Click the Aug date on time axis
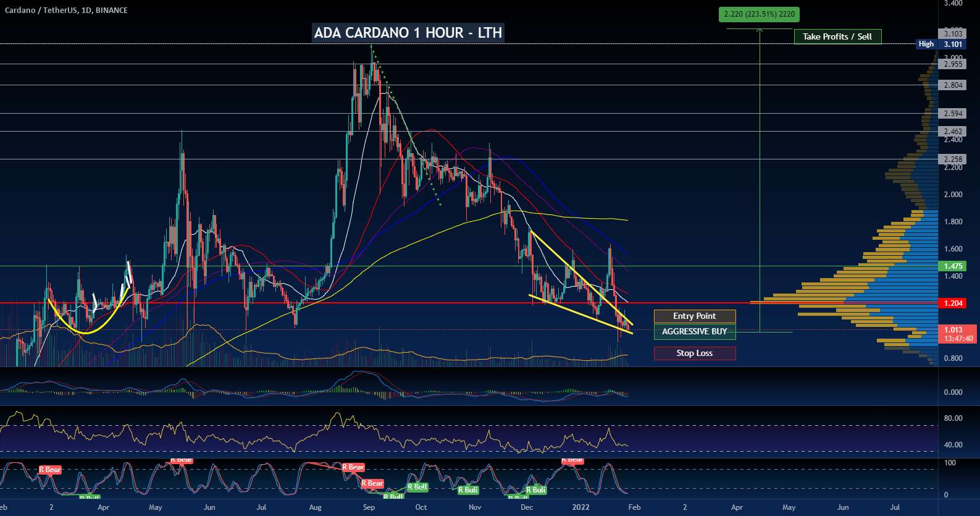 coord(315,507)
